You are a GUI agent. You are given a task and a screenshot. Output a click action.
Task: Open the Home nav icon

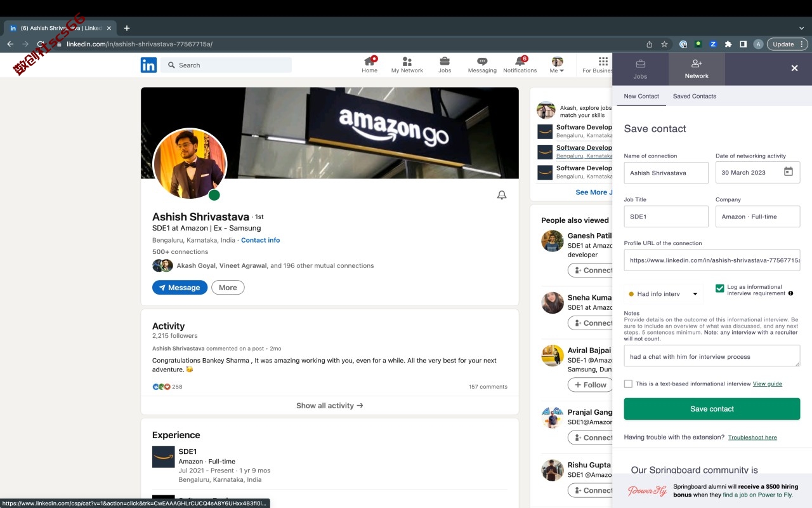point(370,65)
